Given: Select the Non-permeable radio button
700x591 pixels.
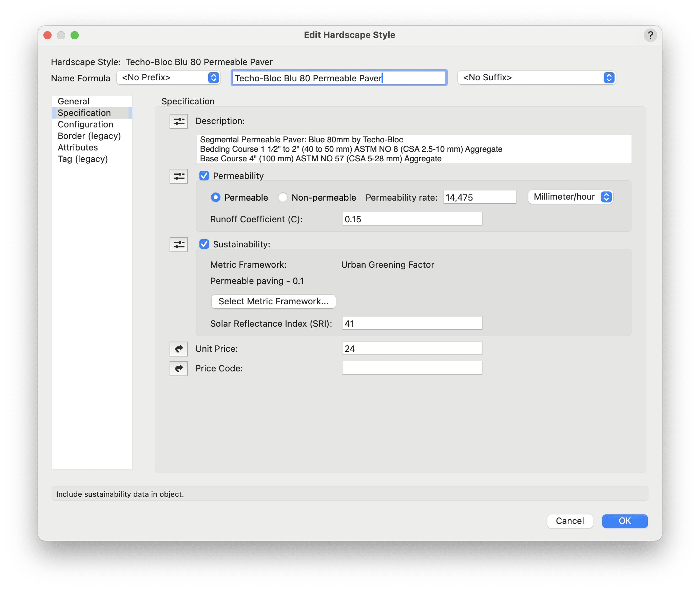Looking at the screenshot, I should click(283, 198).
